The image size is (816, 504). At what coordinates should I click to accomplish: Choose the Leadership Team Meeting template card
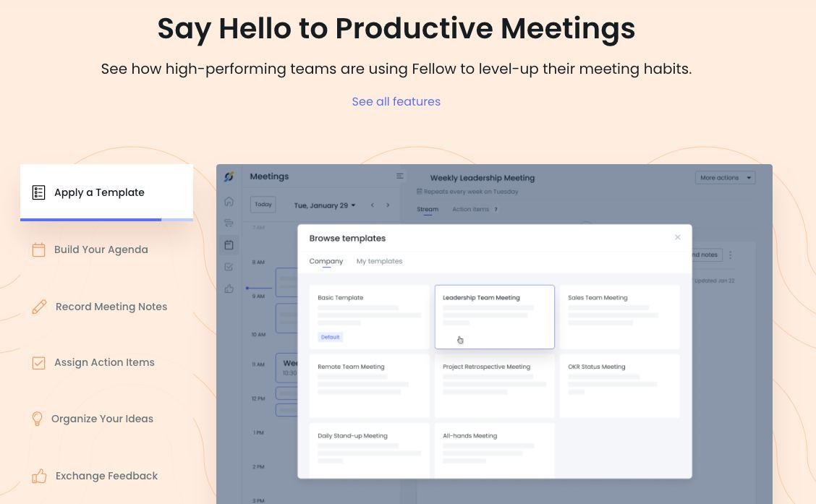point(494,317)
